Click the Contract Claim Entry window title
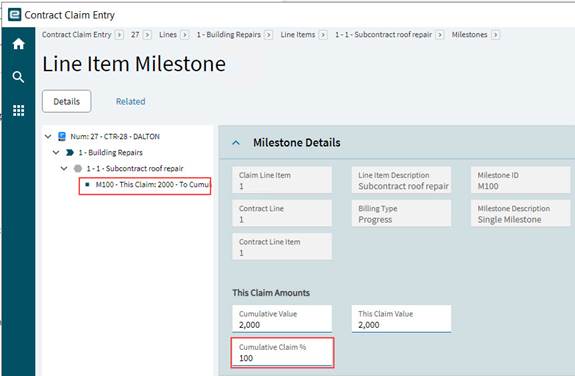 [70, 15]
